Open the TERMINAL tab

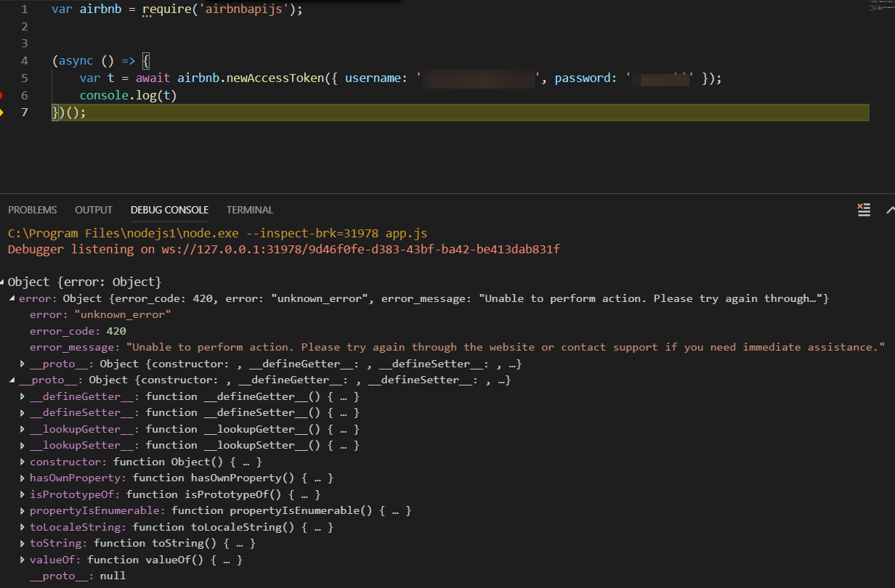click(250, 210)
